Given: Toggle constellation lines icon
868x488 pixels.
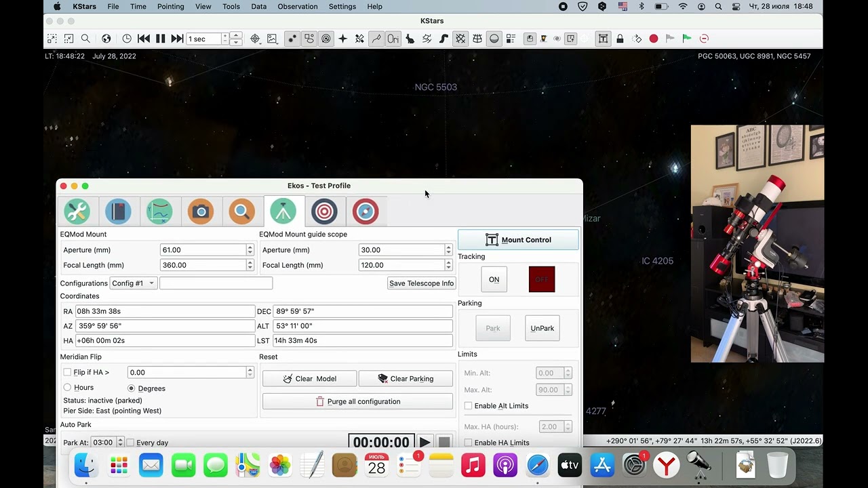Looking at the screenshot, I should pos(376,39).
